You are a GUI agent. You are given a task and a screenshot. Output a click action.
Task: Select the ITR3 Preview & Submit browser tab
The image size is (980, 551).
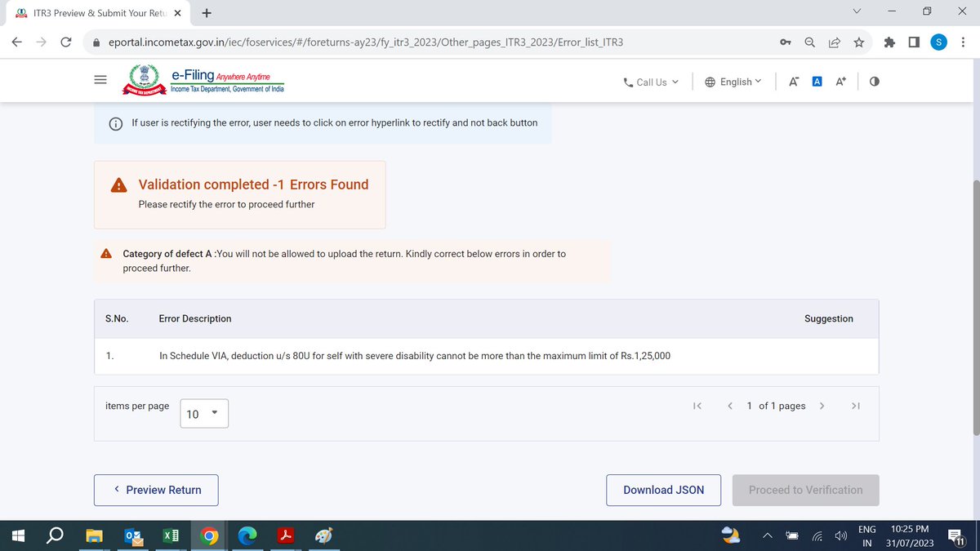[98, 13]
